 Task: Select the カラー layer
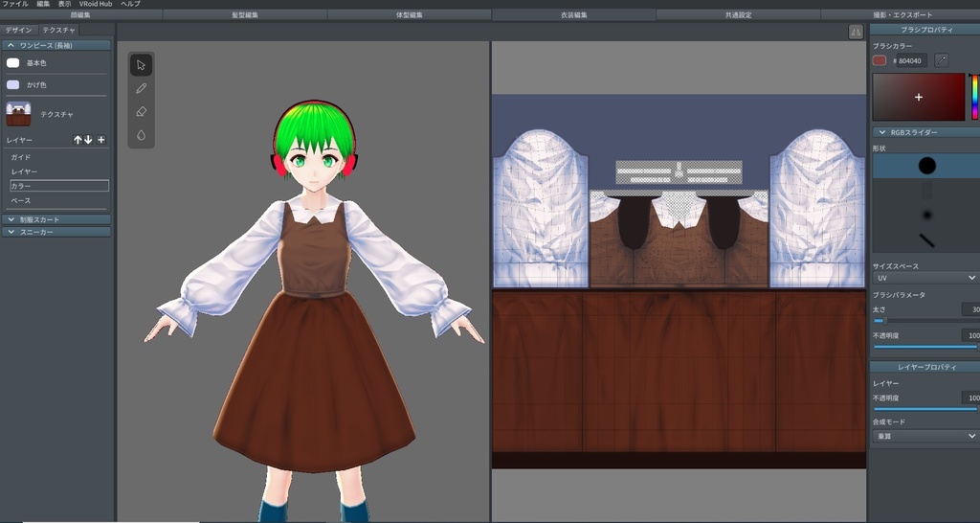(x=59, y=186)
